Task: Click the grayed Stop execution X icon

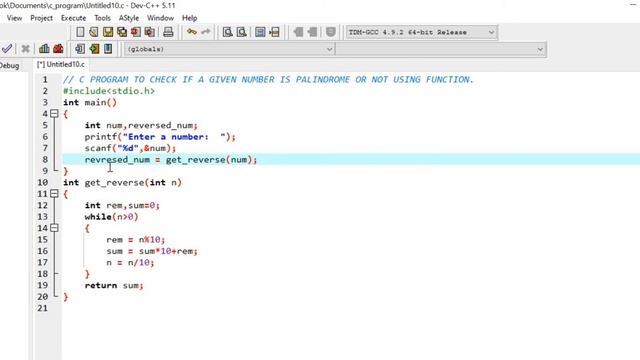Action: coord(25,49)
